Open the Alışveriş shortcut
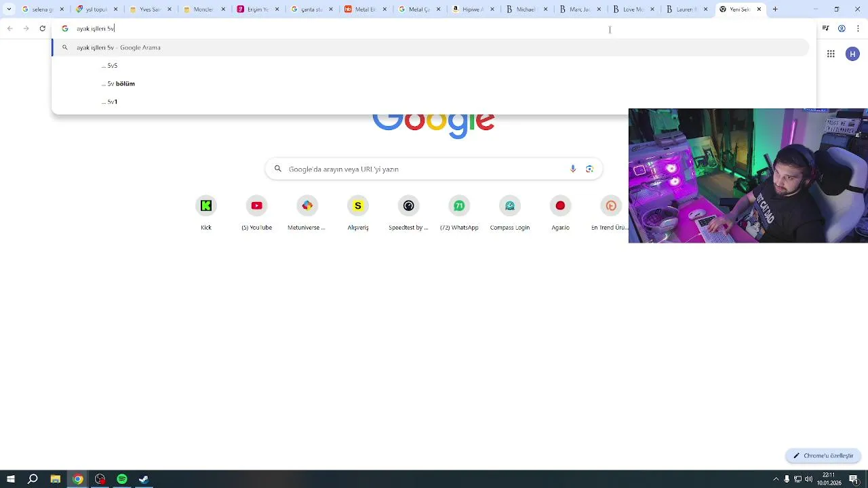This screenshot has height=488, width=868. (358, 213)
